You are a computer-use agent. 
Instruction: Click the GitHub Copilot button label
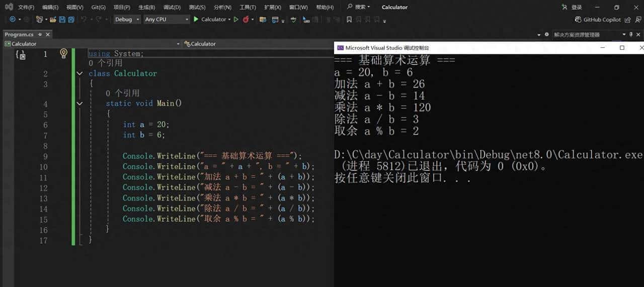(x=602, y=20)
